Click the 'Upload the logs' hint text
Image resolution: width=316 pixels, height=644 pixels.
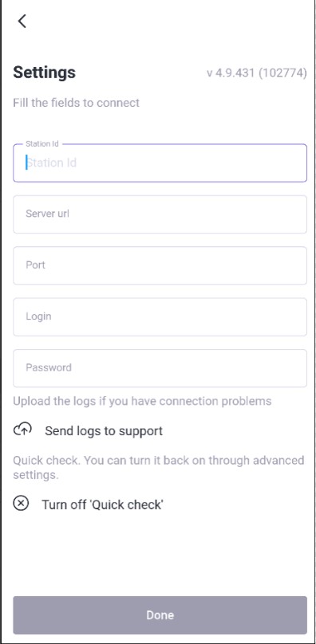[x=142, y=401]
